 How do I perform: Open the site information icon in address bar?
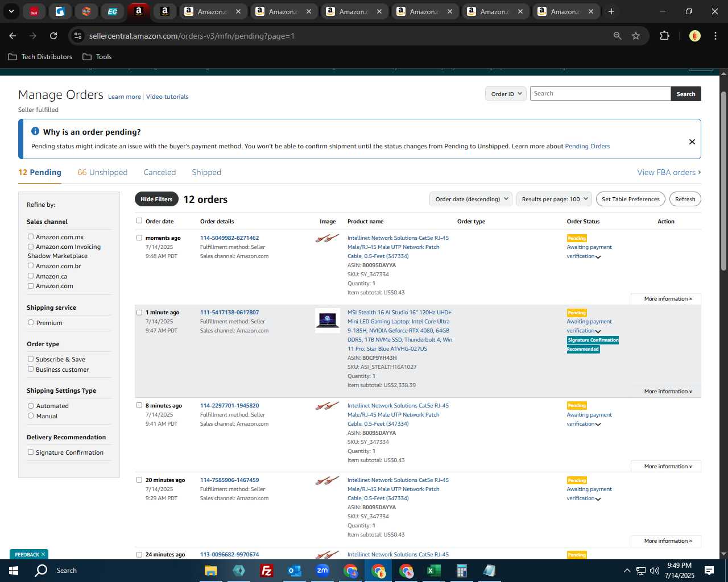pyautogui.click(x=78, y=36)
